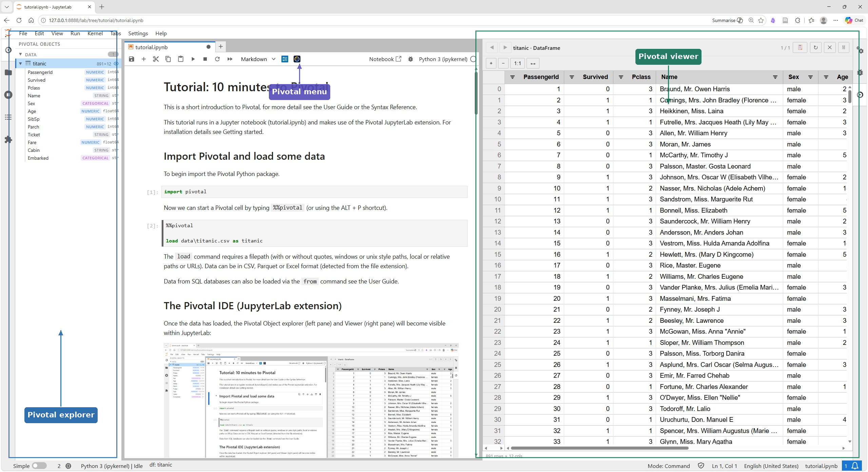
Task: Open the Settings menu
Action: coord(138,33)
